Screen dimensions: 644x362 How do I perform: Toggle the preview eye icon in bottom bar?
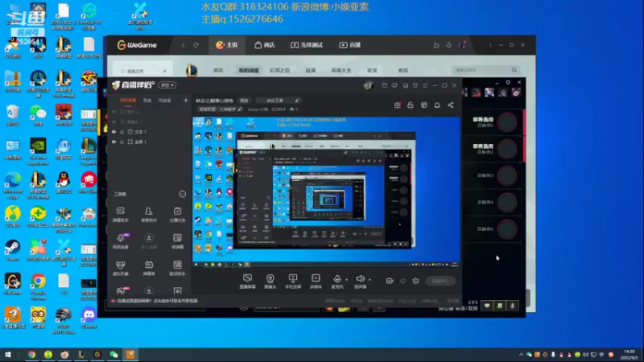[403, 281]
